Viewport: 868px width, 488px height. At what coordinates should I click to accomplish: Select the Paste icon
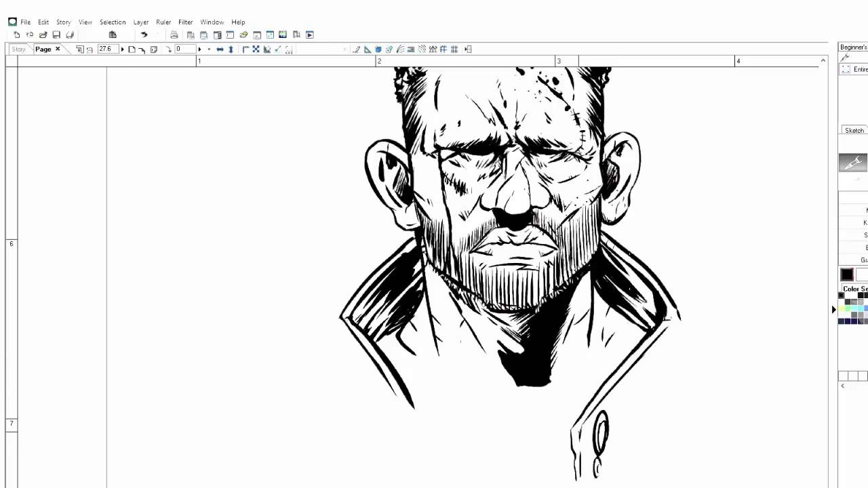[113, 35]
